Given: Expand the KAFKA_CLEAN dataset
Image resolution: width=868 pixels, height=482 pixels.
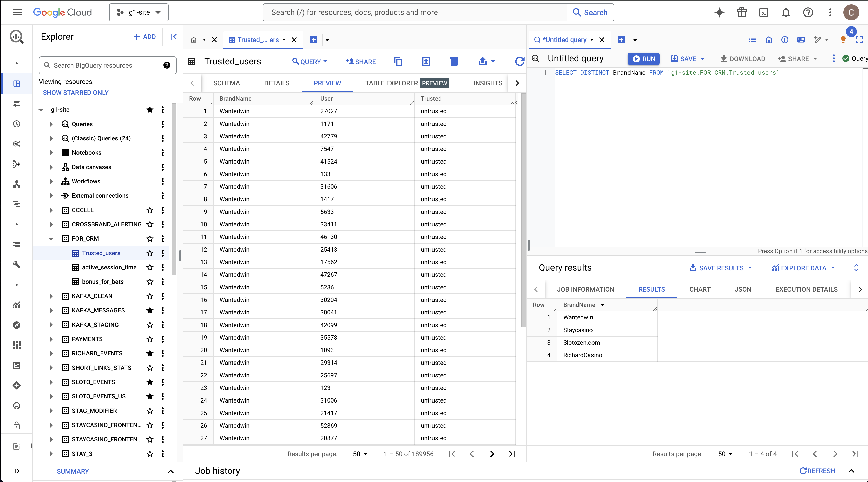Looking at the screenshot, I should pyautogui.click(x=51, y=296).
